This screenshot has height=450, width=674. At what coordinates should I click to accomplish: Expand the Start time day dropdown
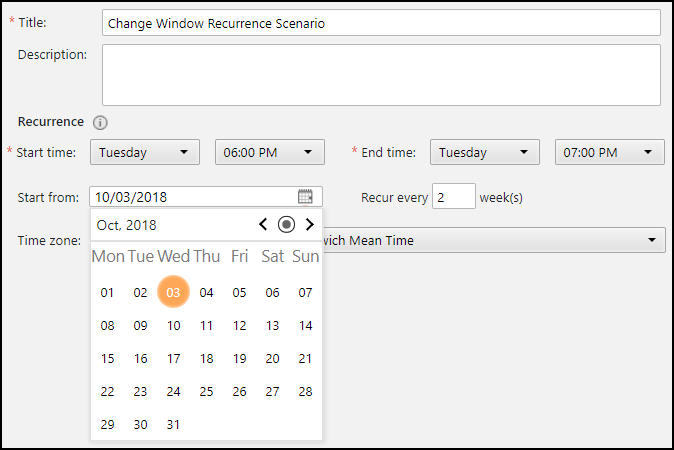[144, 152]
